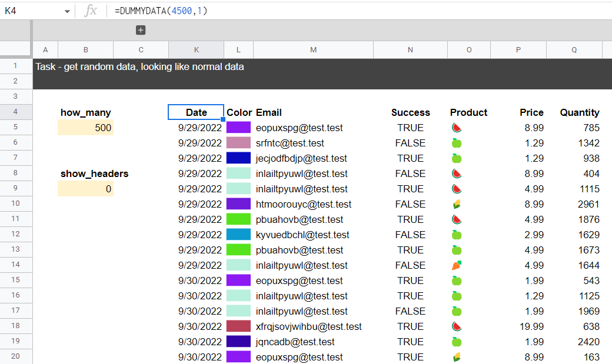Click blue color swatch in row 12
Viewport: 612px width, 364px height.
pyautogui.click(x=238, y=235)
